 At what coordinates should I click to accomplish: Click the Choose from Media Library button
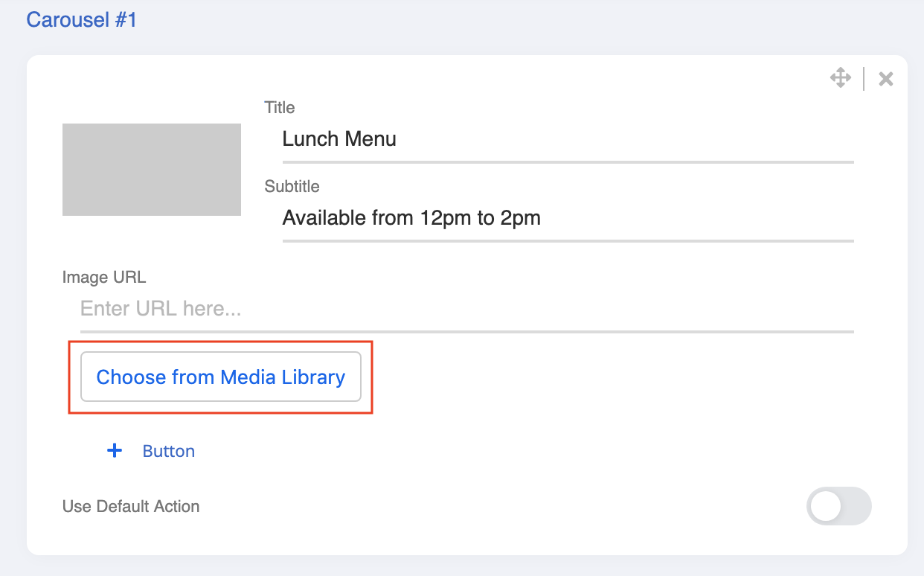click(x=221, y=377)
